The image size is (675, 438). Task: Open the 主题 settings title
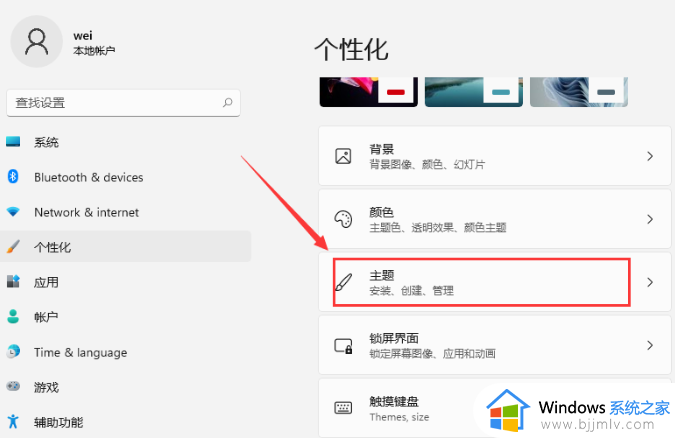pyautogui.click(x=381, y=275)
